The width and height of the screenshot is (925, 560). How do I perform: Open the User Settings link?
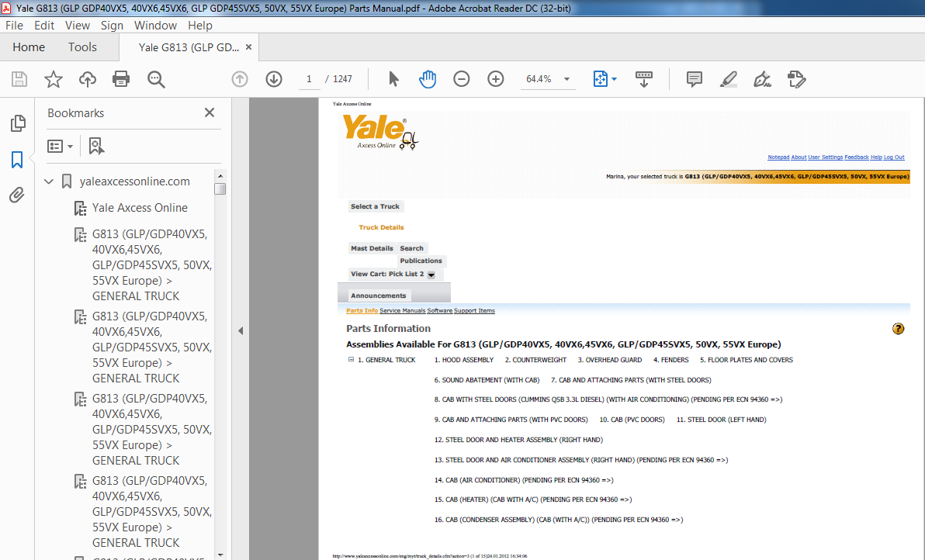[826, 157]
